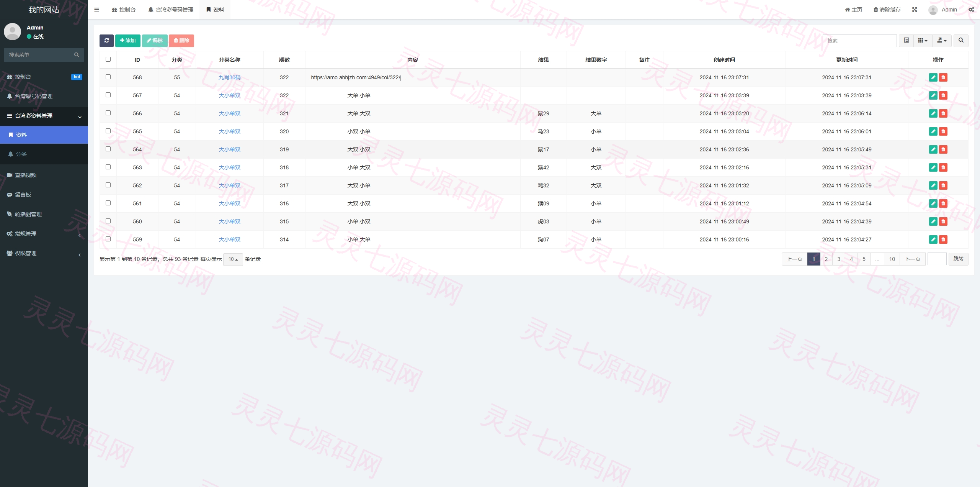Click the green edit icon for row 568
The image size is (980, 487).
pyautogui.click(x=933, y=77)
